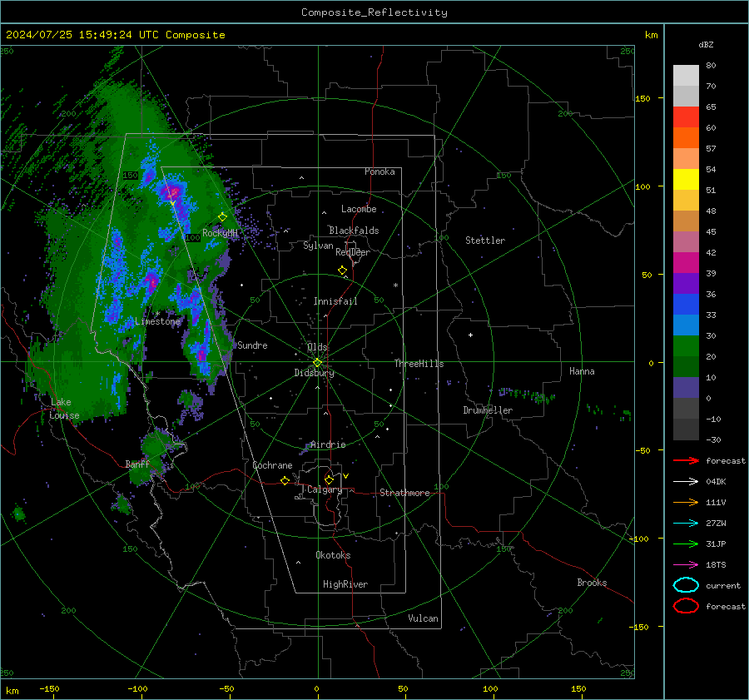Select the Lacombe label on the map

(359, 209)
